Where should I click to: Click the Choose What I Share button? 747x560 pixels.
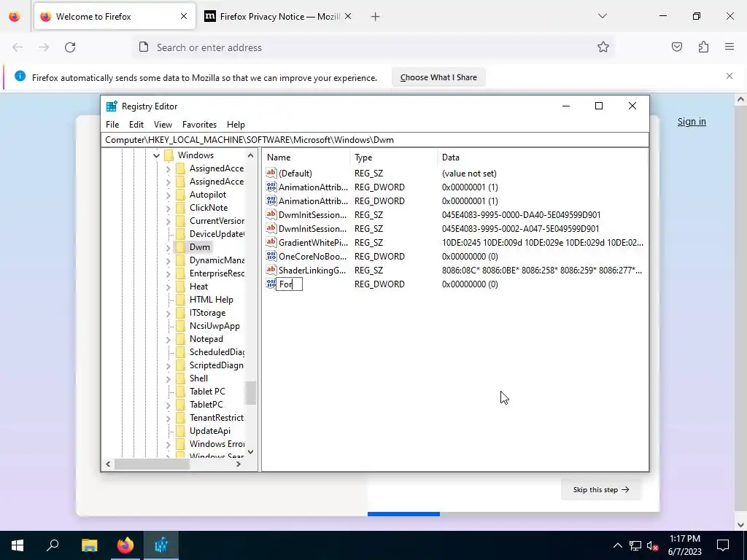click(438, 77)
